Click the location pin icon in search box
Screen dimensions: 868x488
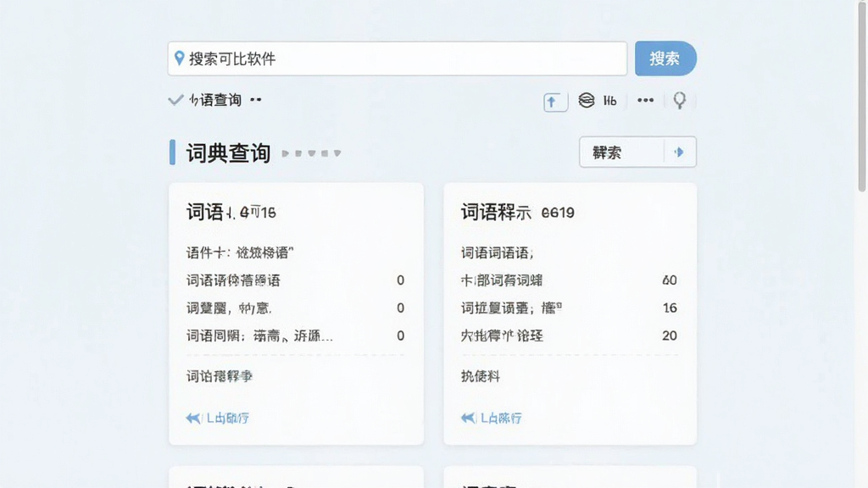pos(179,58)
